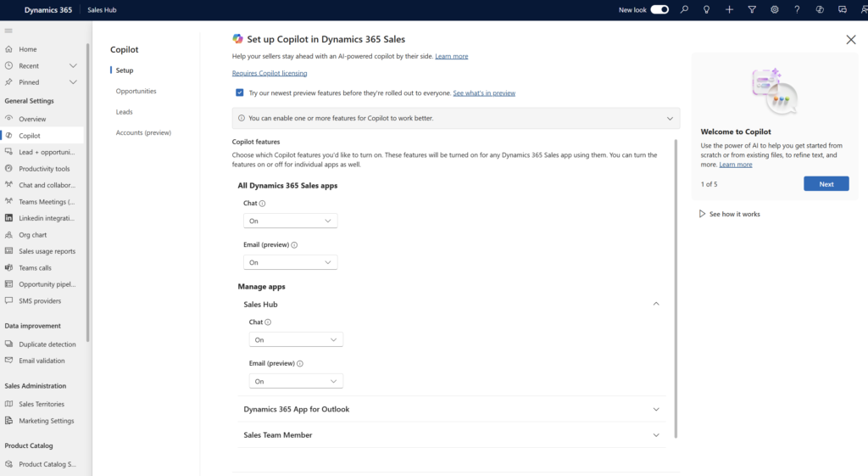
Task: Open Copilot icon in top bar
Action: coord(820,9)
